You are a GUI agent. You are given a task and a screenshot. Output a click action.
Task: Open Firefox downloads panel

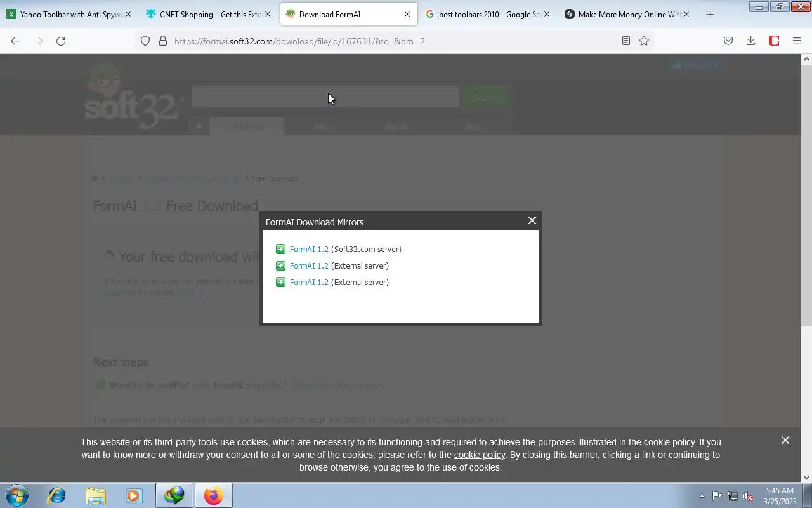click(x=751, y=41)
